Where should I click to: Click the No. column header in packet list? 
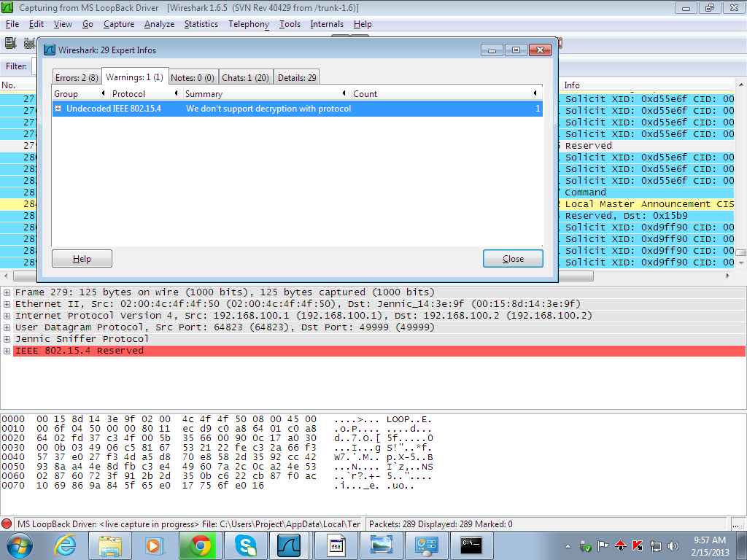[18, 85]
